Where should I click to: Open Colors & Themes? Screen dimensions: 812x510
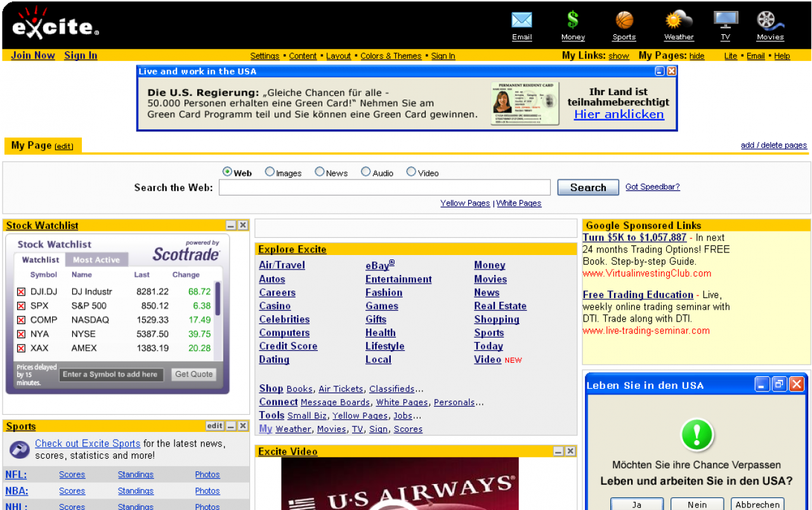pyautogui.click(x=391, y=56)
